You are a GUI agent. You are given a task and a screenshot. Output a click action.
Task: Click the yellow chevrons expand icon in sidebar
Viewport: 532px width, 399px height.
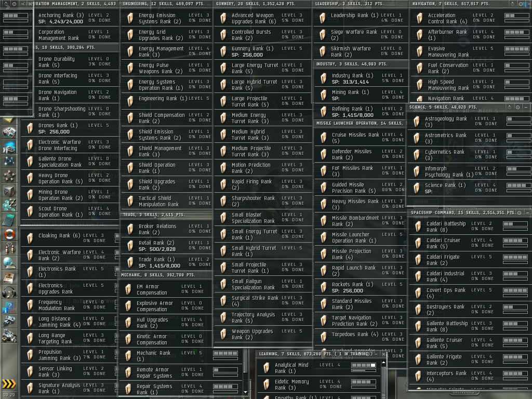tap(9, 384)
